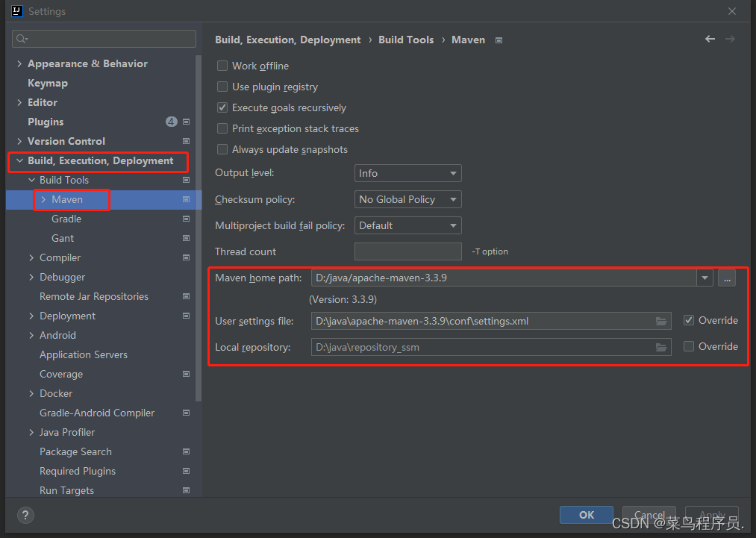Screen dimensions: 756x538
Task: Click the project-level icon beside Coverage
Action: pos(186,374)
